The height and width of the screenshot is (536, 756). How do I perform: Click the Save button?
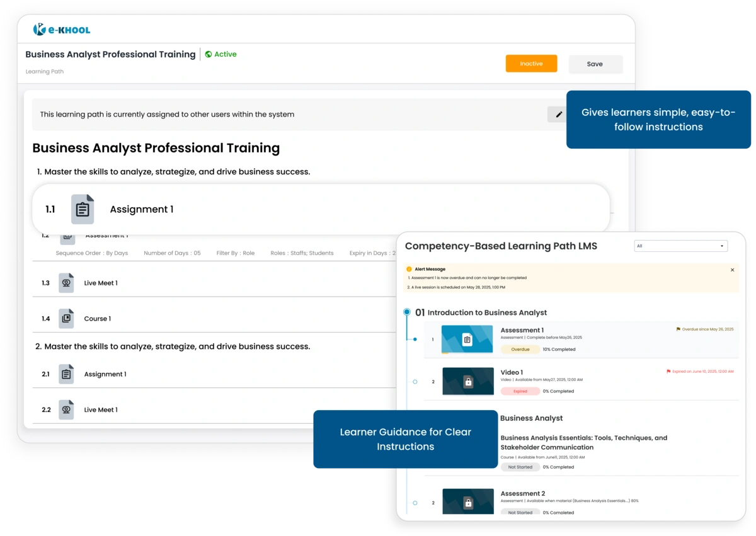[x=595, y=64]
